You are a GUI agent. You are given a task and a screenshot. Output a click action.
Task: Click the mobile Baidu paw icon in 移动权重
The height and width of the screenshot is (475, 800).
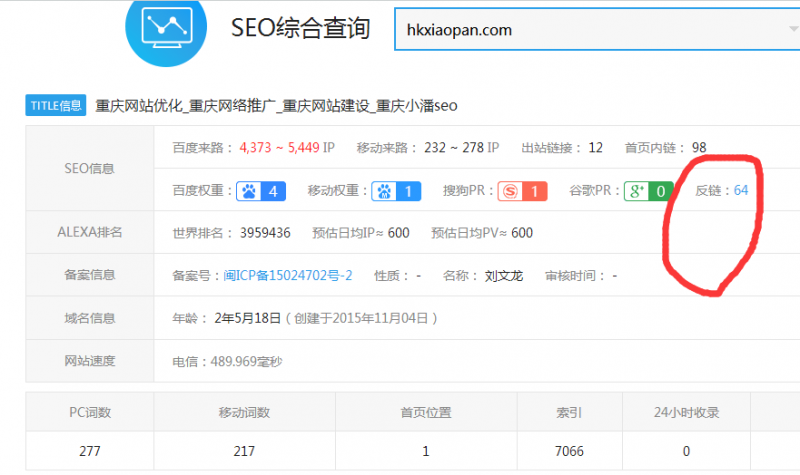pyautogui.click(x=384, y=191)
